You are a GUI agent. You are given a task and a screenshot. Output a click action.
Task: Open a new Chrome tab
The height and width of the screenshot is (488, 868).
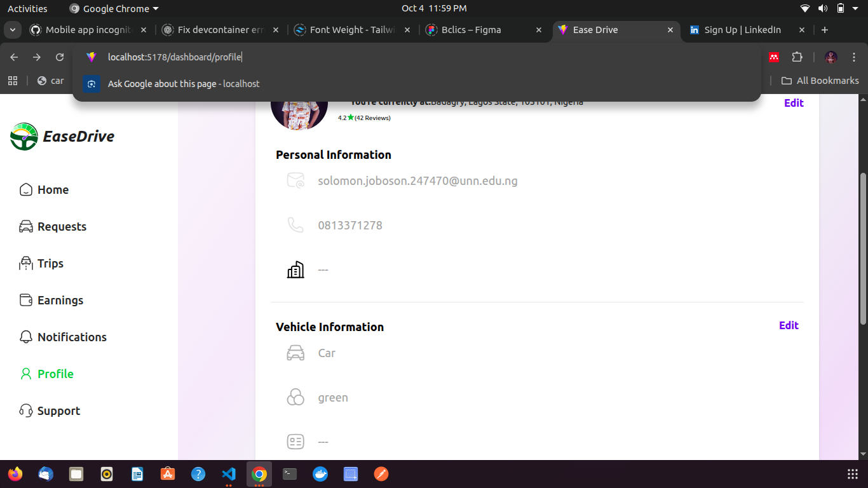825,30
